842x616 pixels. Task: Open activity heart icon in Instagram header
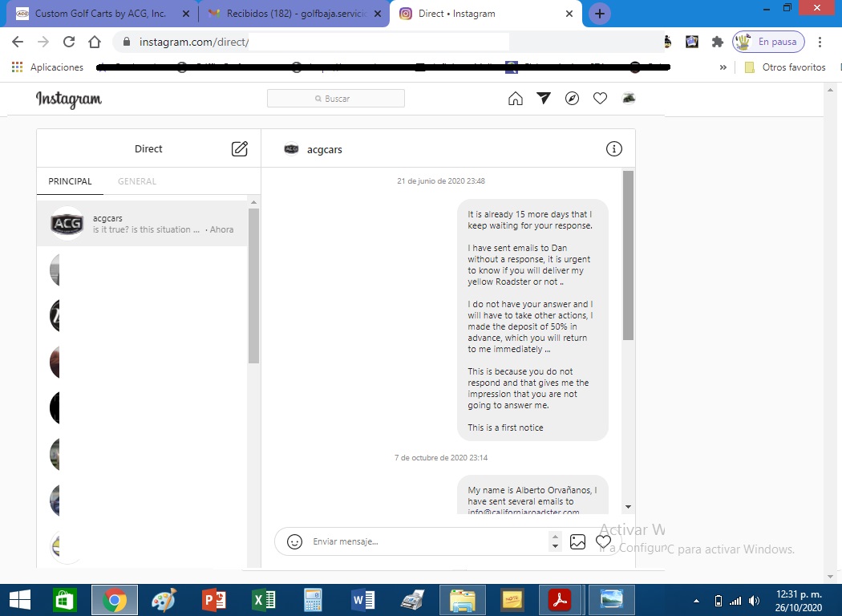(x=600, y=99)
